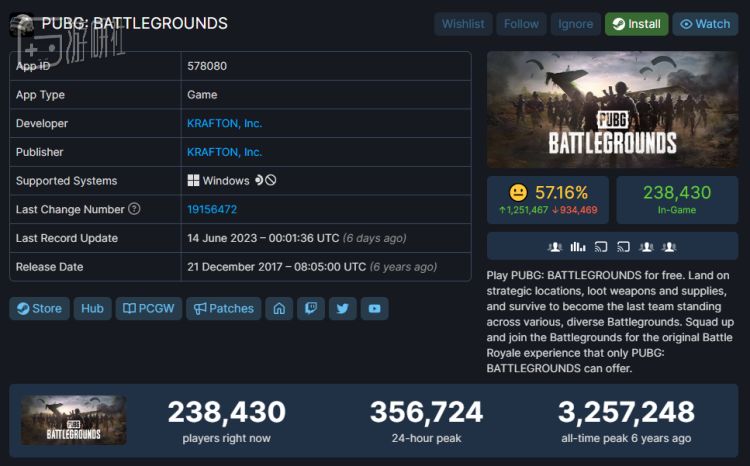Screen dimensions: 750x466
Task: Follow PUBG: BATTLEGROUNDS
Action: point(521,24)
